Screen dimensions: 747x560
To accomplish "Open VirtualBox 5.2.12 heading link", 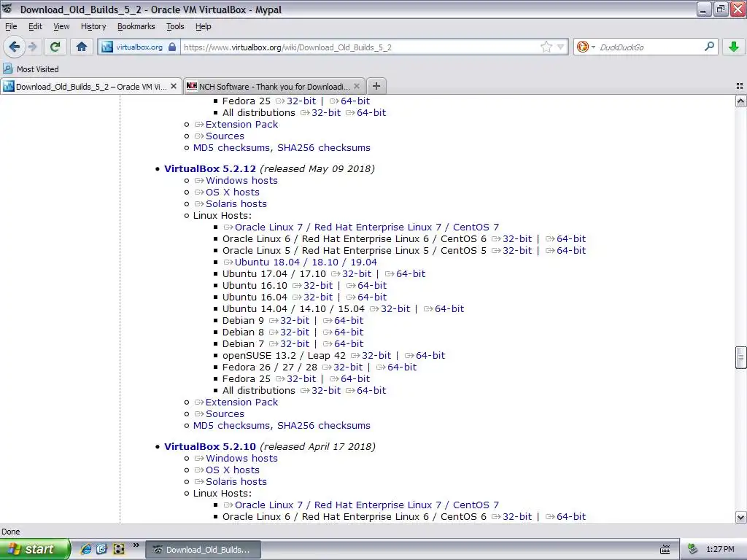I will (x=210, y=168).
